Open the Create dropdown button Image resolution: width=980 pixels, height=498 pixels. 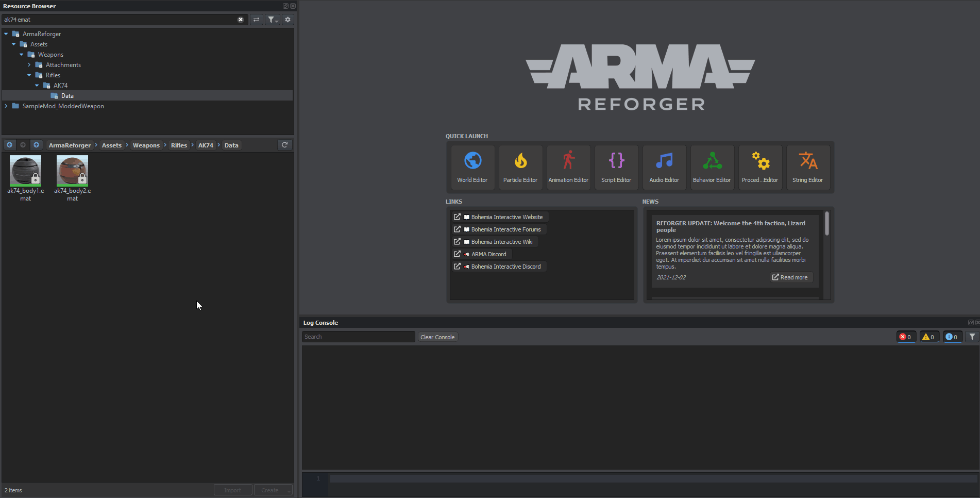tap(273, 490)
